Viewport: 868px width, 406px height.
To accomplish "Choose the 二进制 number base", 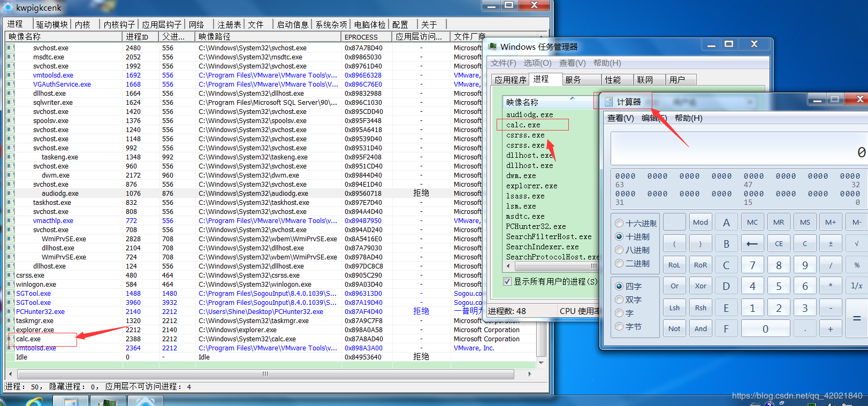I will point(619,264).
